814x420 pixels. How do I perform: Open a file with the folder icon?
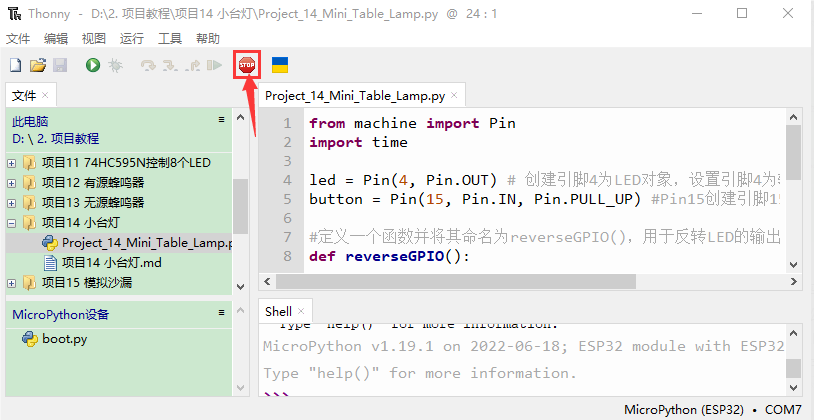38,65
